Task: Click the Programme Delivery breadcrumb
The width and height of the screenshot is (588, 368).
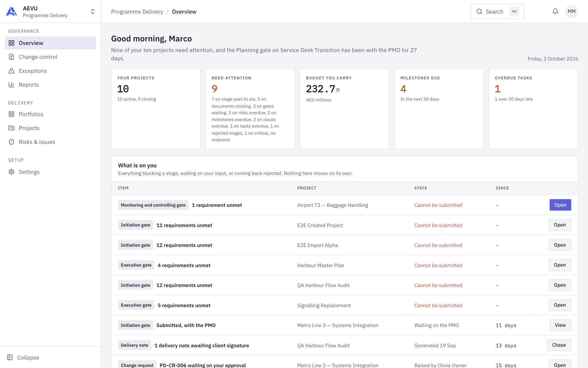Action: [137, 12]
